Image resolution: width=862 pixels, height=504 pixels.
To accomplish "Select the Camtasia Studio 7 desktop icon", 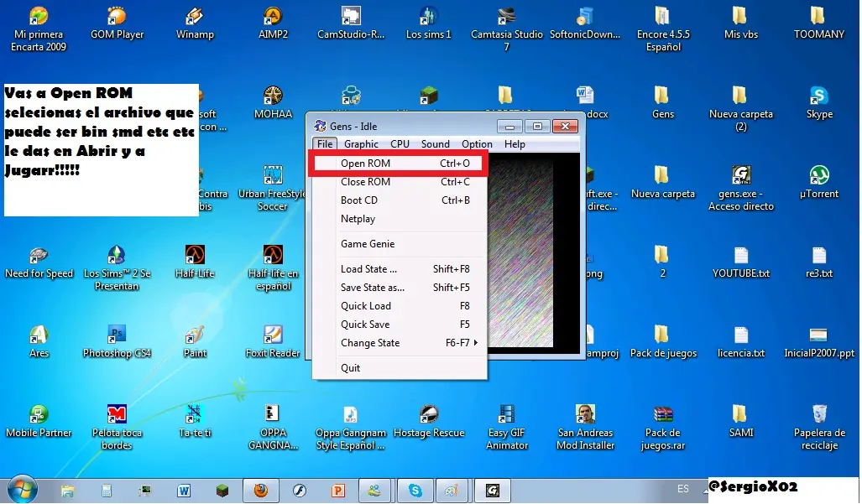I will tap(506, 29).
